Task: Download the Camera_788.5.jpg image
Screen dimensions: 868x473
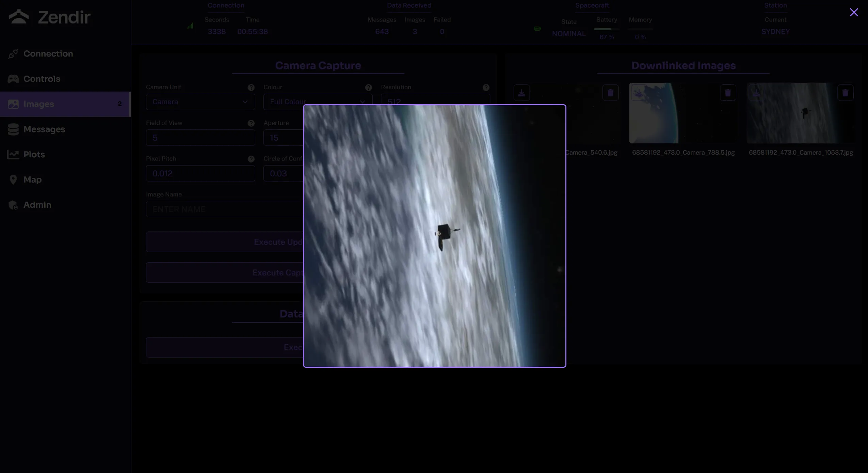Action: point(639,93)
